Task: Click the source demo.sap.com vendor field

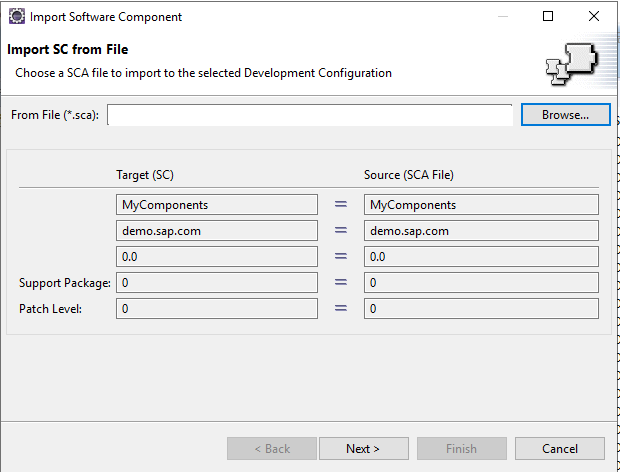Action: pyautogui.click(x=481, y=230)
